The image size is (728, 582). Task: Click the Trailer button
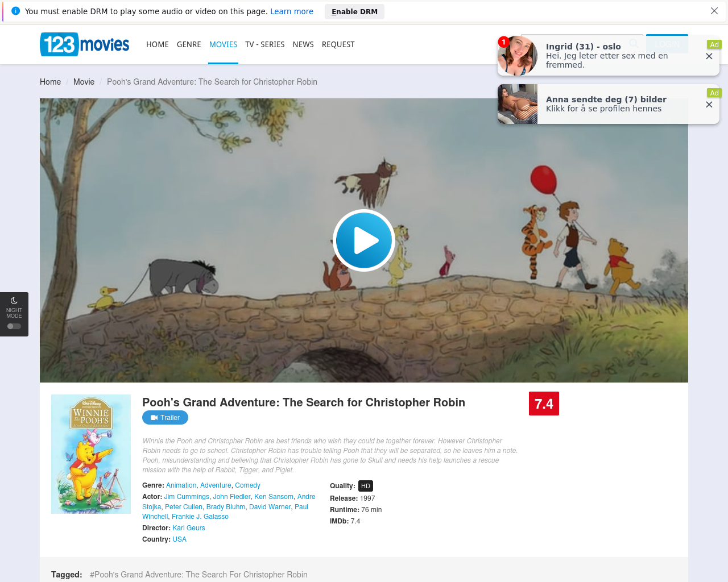point(165,418)
